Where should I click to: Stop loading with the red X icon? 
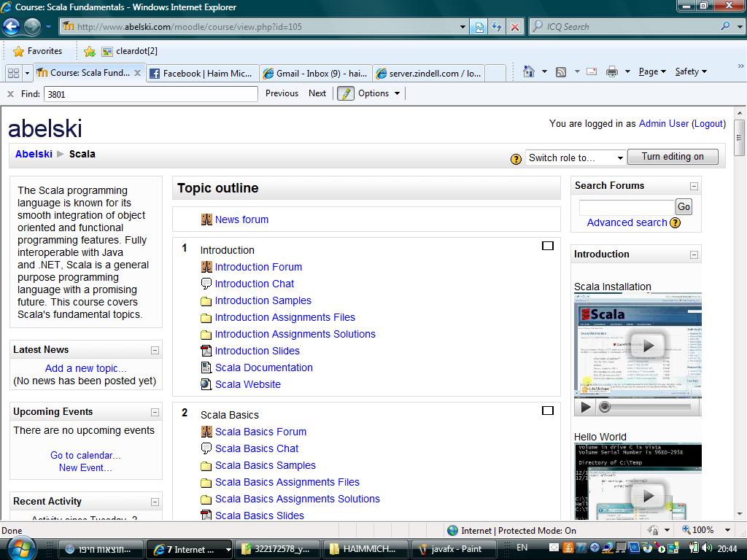click(x=515, y=27)
